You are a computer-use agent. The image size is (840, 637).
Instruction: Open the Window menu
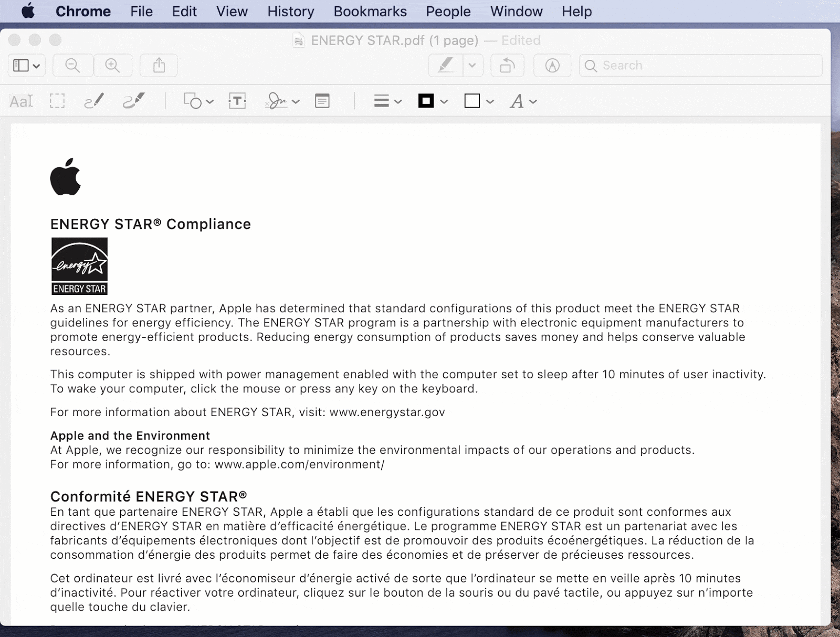[516, 11]
